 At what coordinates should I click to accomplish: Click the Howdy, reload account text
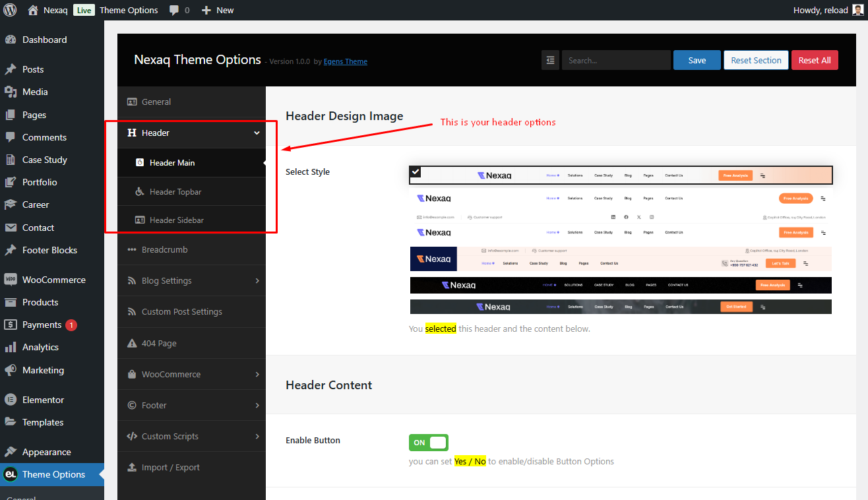click(x=822, y=10)
